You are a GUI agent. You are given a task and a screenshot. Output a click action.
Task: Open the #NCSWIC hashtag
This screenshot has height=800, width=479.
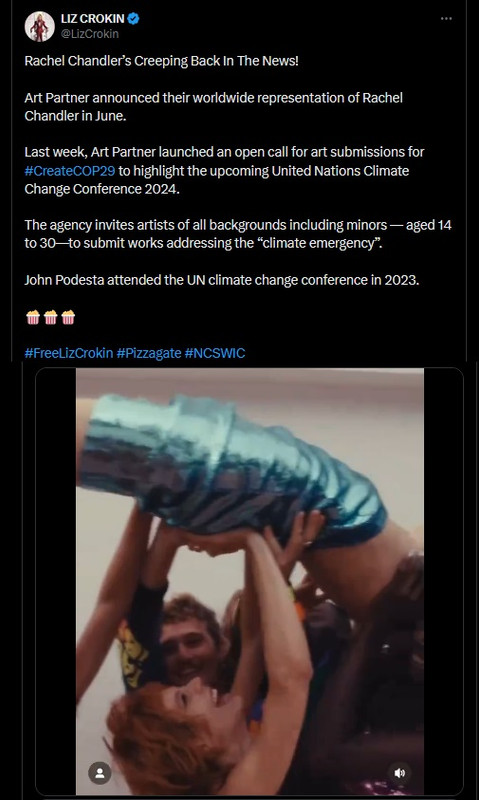(x=215, y=353)
